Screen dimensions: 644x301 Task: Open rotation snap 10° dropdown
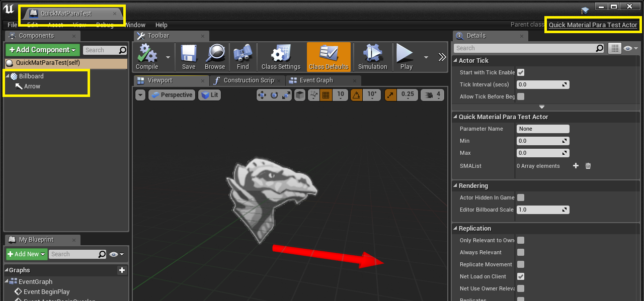[x=372, y=94]
